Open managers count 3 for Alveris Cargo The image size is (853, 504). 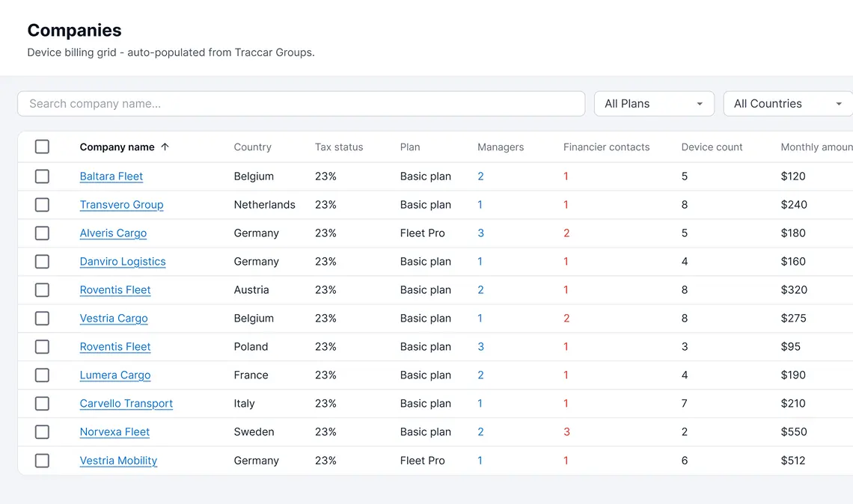pos(480,233)
